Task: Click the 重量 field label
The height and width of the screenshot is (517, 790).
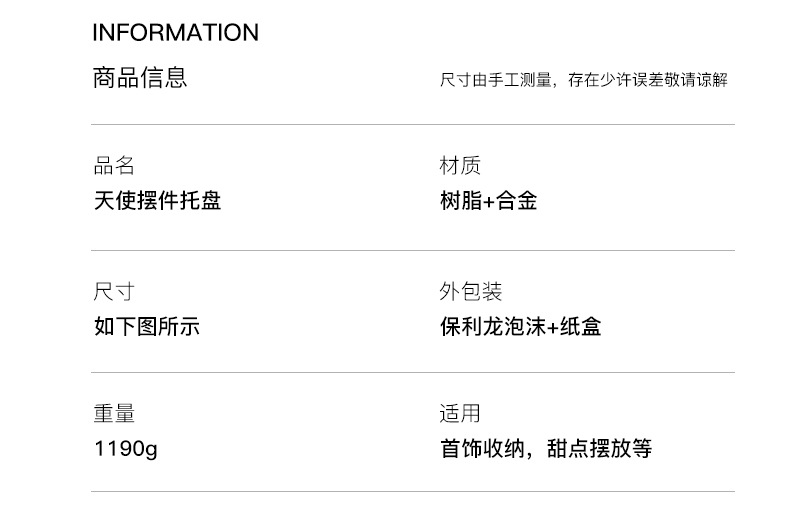Action: click(114, 414)
